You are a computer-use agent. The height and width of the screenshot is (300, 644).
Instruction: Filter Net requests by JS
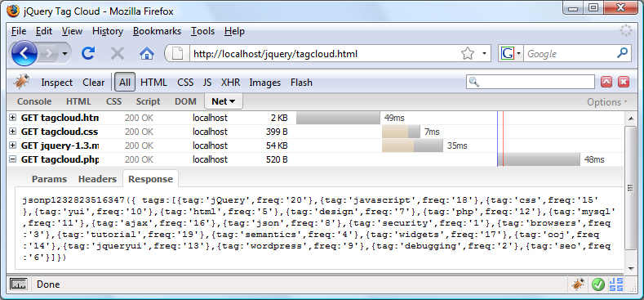(x=207, y=83)
